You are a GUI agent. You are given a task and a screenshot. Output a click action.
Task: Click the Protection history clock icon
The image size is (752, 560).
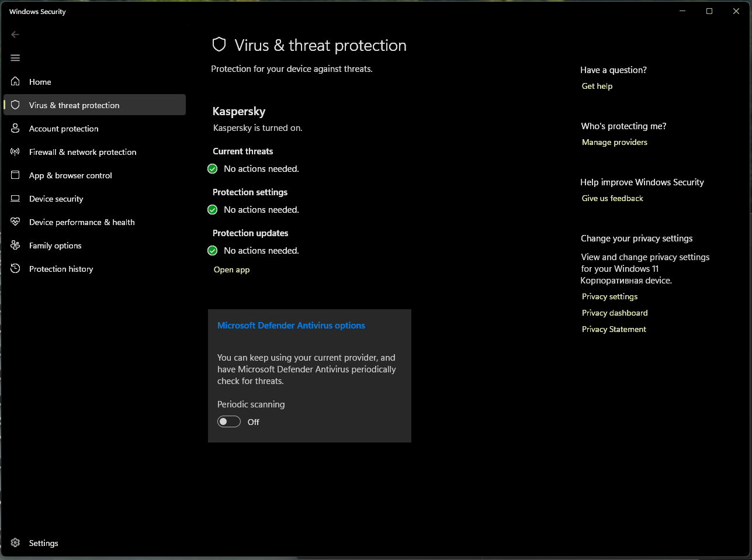tap(15, 268)
